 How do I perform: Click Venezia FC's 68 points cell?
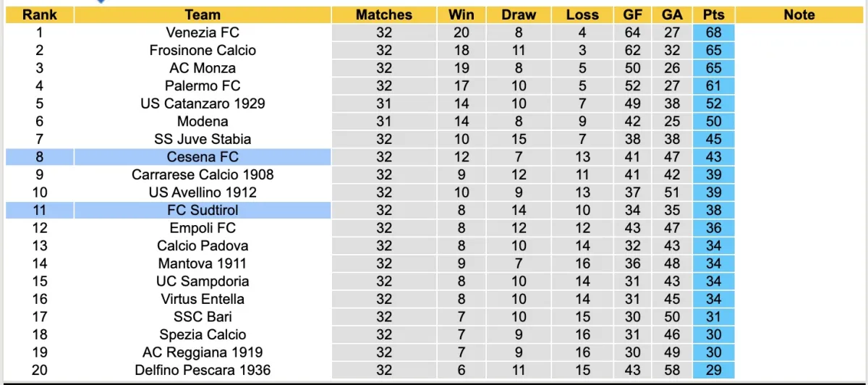point(713,33)
